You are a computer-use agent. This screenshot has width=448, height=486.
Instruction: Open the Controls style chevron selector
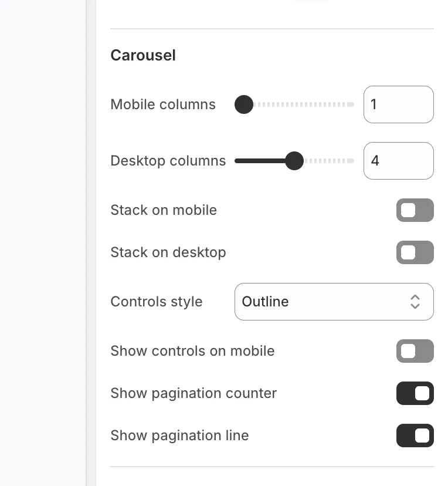pos(415,302)
